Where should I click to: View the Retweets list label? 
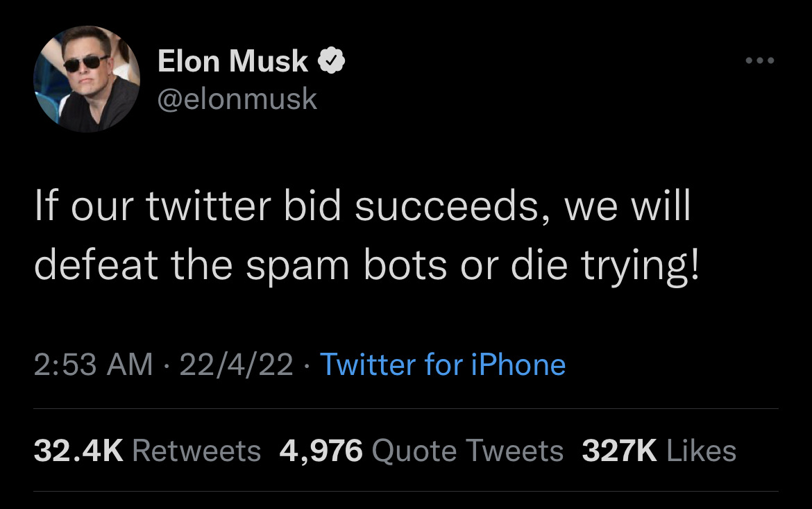196,451
